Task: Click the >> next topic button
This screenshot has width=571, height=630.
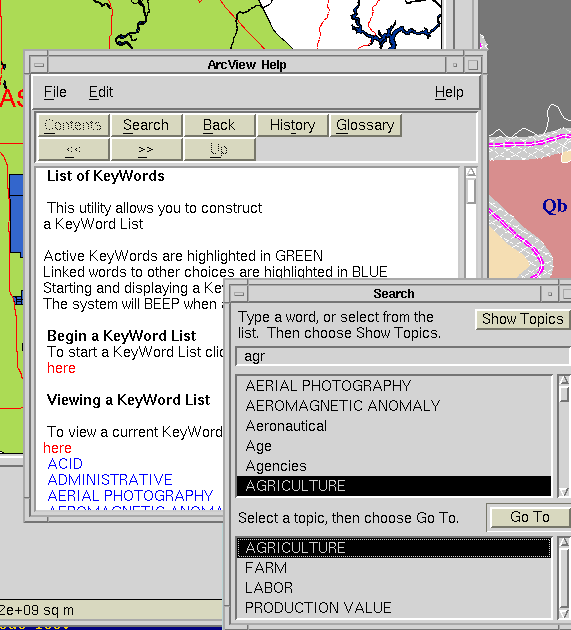Action: coord(146,149)
